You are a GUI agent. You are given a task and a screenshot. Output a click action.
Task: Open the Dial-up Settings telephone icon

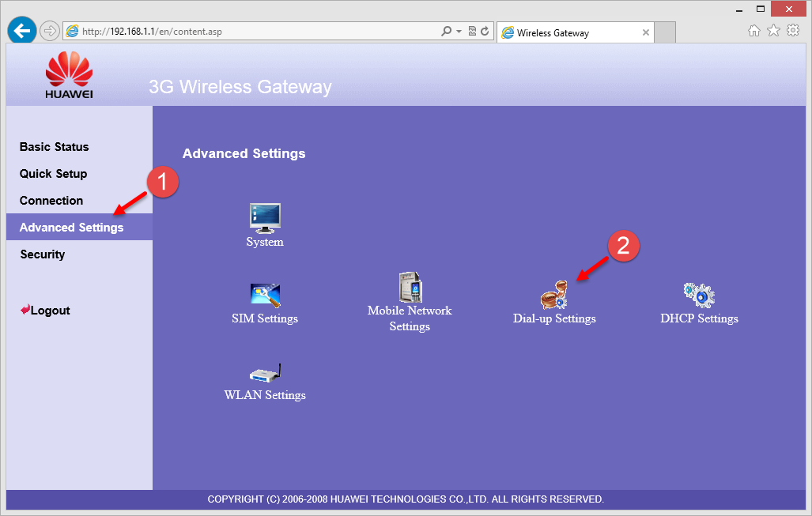[554, 295]
